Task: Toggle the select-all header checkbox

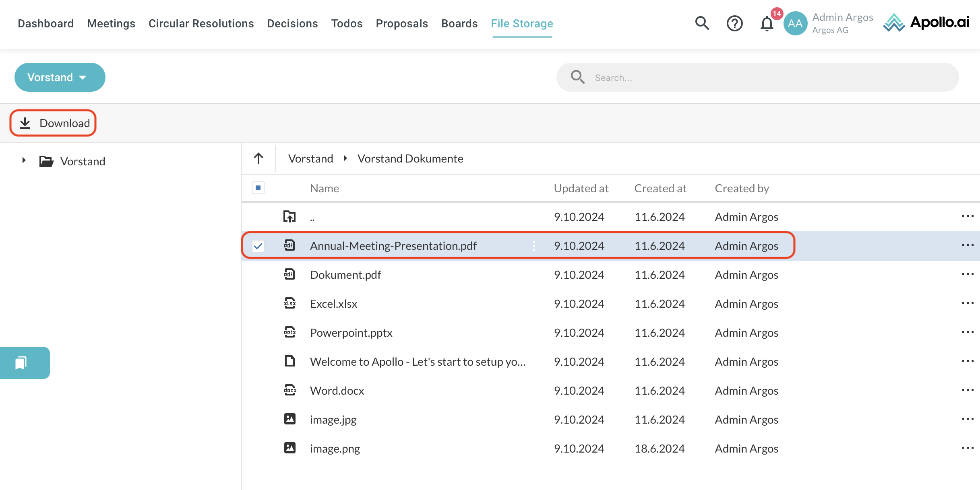Action: point(258,188)
